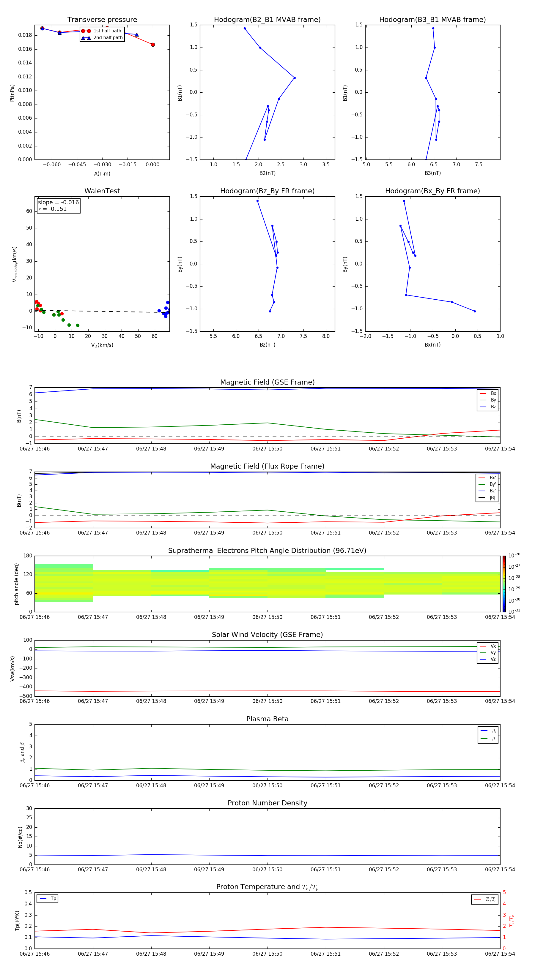
Task: Click the "By'" entry in Flux Rope legend
Action: 487,484
